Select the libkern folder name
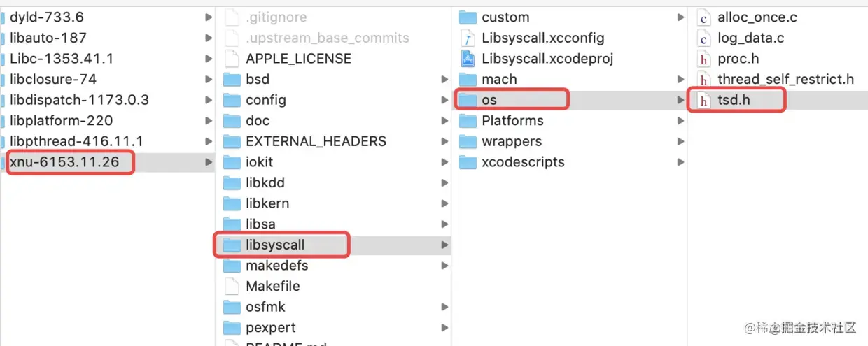The height and width of the screenshot is (346, 868). pyautogui.click(x=267, y=203)
